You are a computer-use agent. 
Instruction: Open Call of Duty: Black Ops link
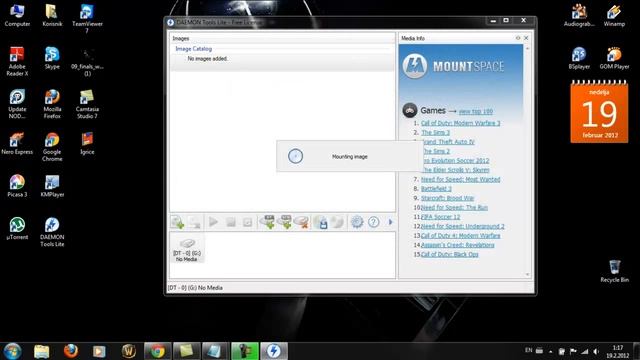click(449, 254)
